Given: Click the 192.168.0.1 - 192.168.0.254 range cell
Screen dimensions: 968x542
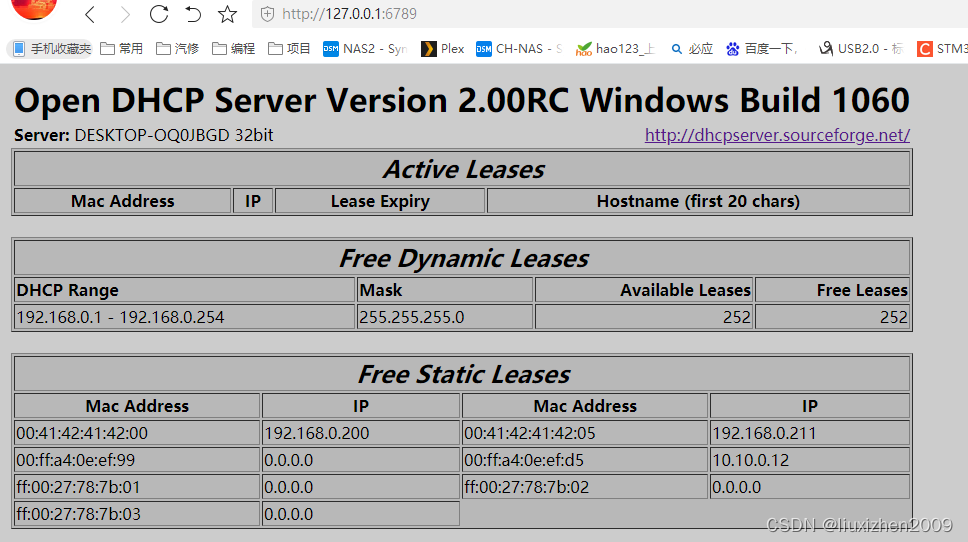Looking at the screenshot, I should tap(185, 317).
